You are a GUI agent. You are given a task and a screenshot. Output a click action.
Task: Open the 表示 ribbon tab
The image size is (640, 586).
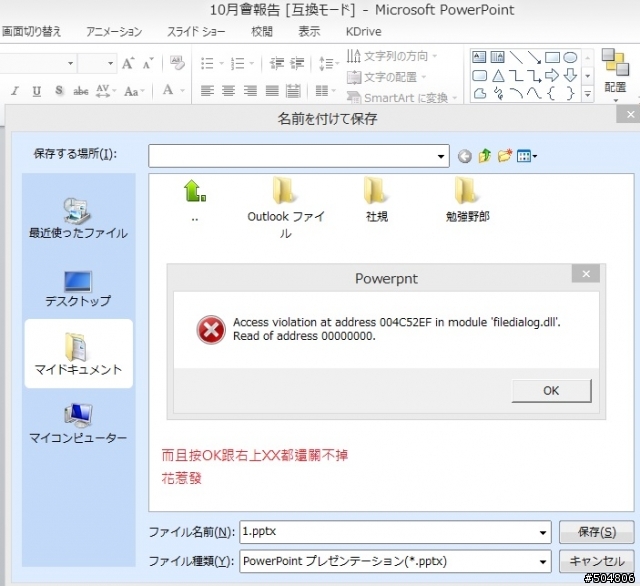[309, 31]
